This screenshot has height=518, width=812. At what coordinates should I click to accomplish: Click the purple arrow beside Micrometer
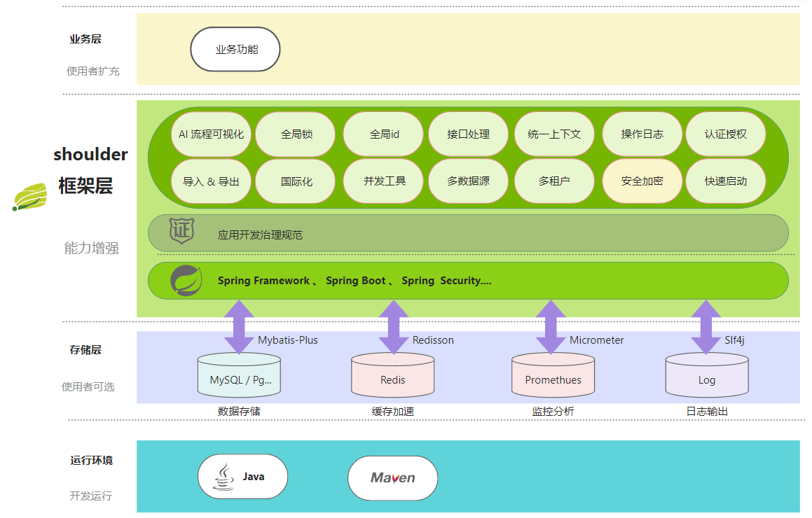click(x=551, y=327)
